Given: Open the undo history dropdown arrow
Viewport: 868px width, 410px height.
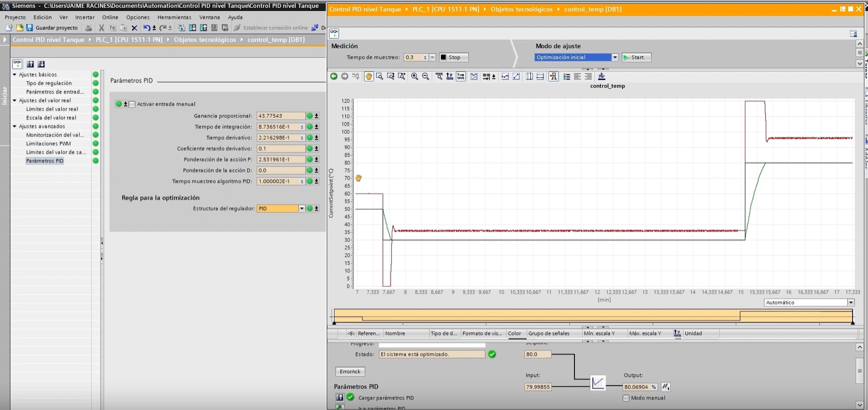Looking at the screenshot, I should click(x=154, y=28).
